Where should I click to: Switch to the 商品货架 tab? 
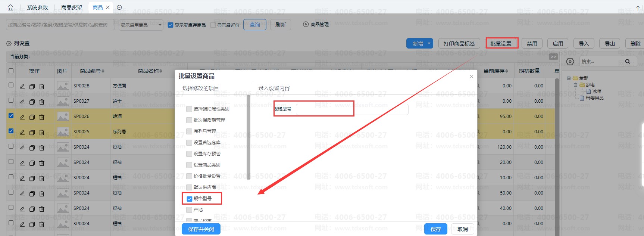(72, 7)
